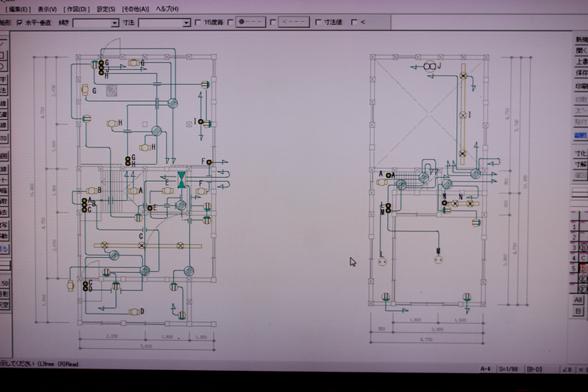Select the 寸化 tool in right toolbar
Viewport: 588px width, 392px height.
point(581,154)
